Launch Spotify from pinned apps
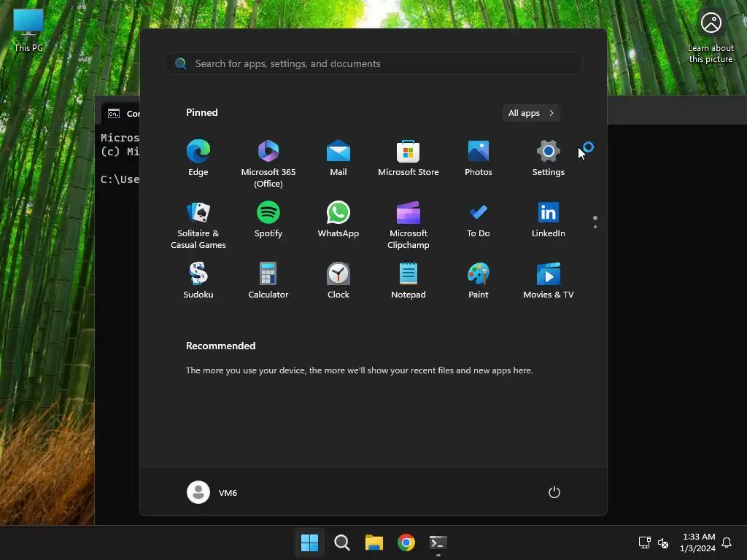 tap(268, 220)
